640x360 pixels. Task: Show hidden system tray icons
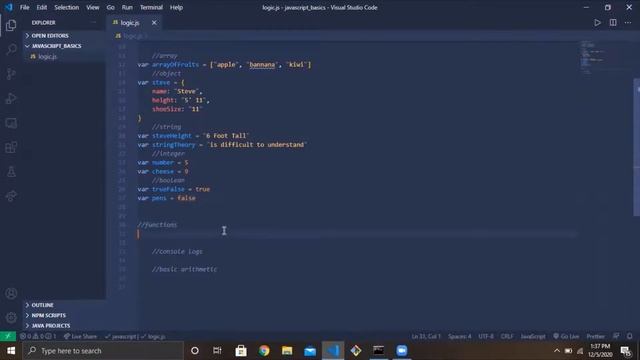pos(557,351)
